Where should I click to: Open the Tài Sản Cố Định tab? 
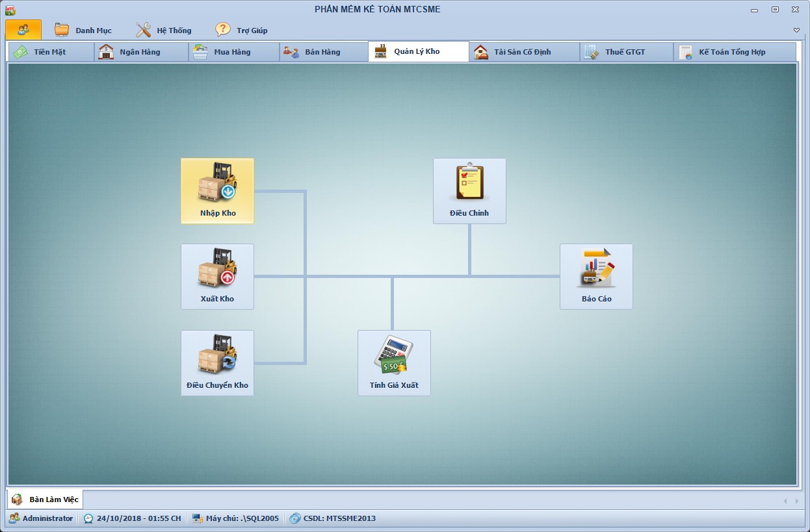tap(523, 52)
